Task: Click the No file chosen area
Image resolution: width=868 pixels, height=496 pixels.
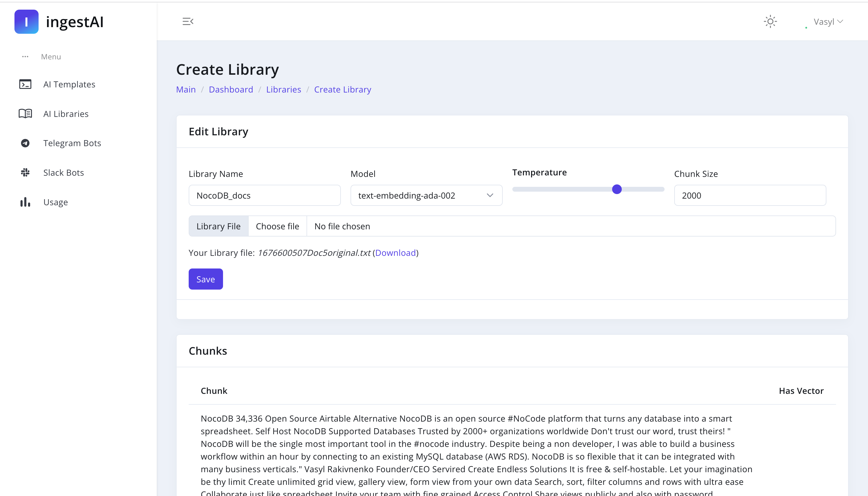Action: coord(571,226)
